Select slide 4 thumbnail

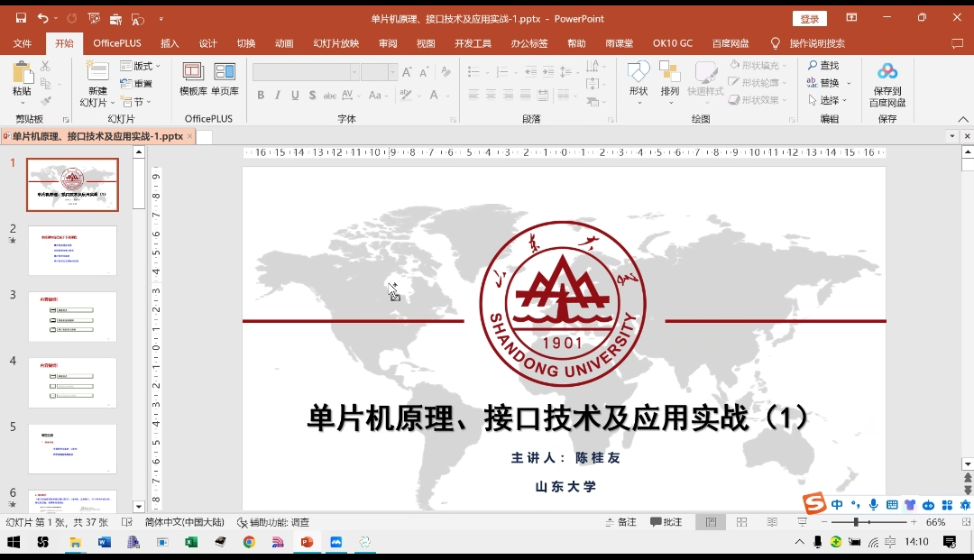point(72,382)
